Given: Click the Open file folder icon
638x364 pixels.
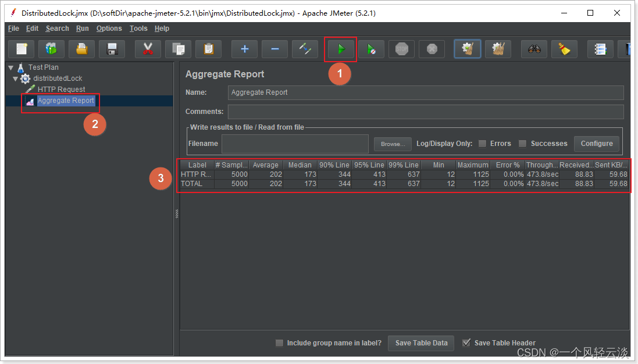Looking at the screenshot, I should click(82, 49).
